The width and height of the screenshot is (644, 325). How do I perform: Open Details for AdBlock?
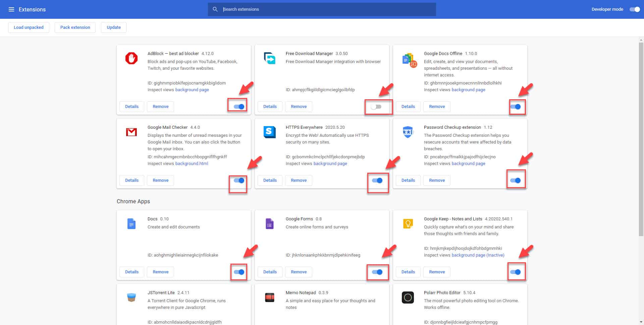coord(132,107)
